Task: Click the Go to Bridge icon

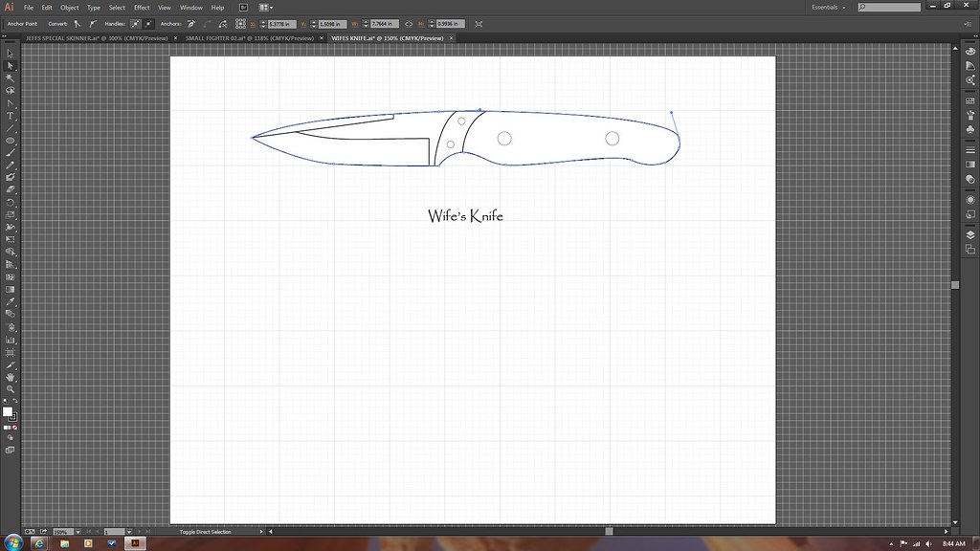Action: click(243, 8)
